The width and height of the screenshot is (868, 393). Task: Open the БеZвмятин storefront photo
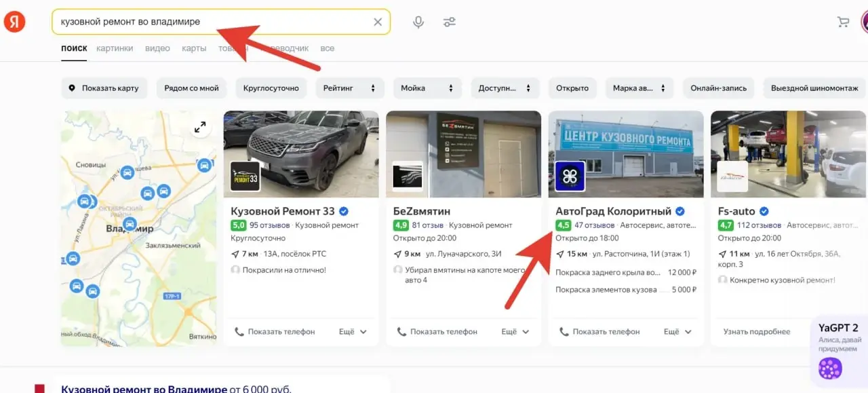(x=464, y=154)
